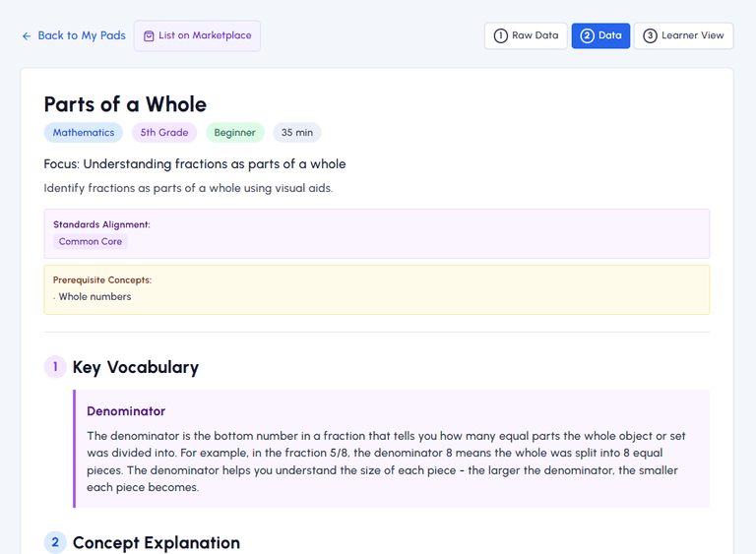Click the Parts of a Whole title
Screen dimensions: 756x554
pyautogui.click(x=125, y=104)
